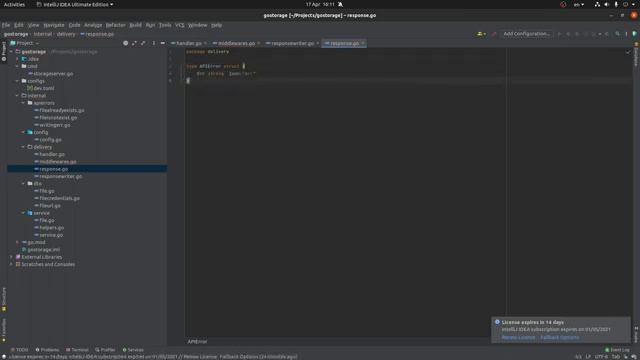The width and height of the screenshot is (640, 360).
Task: Expand Scratches and Consoles node
Action: click(11, 264)
